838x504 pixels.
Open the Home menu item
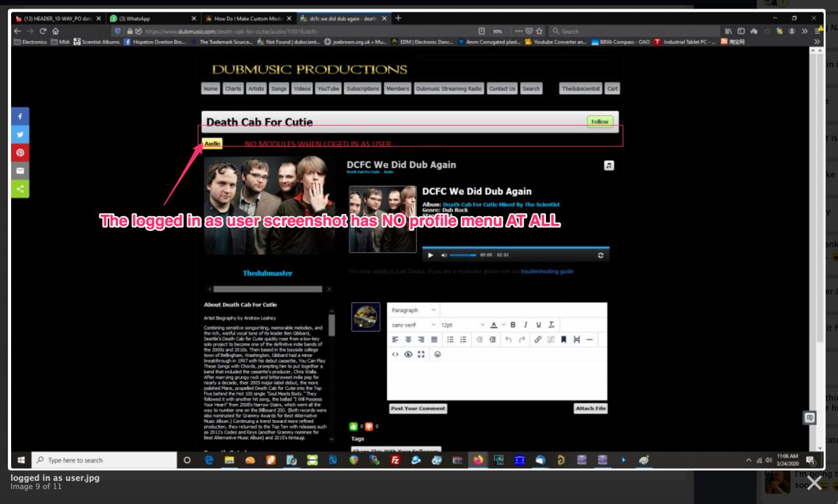pos(211,89)
